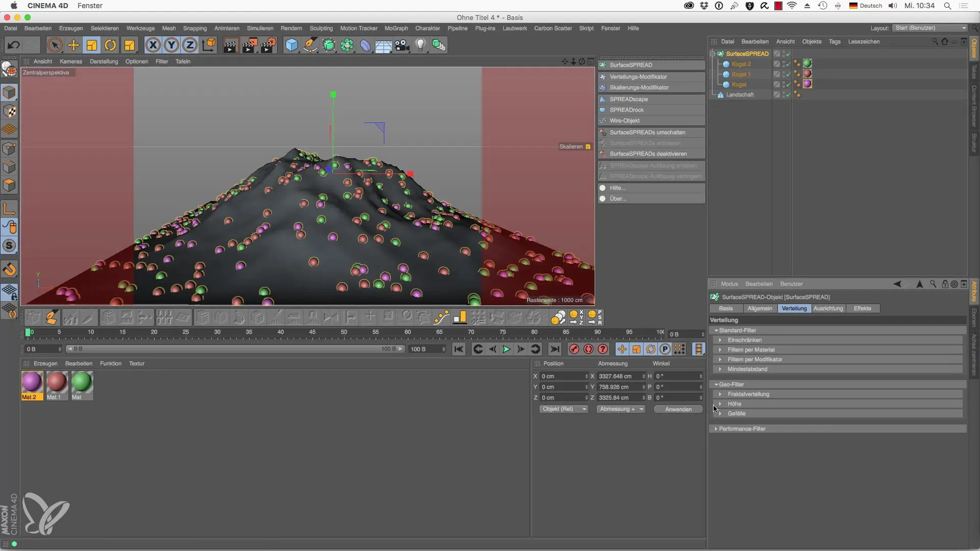Open the Layout Start (Benutzer) dropdown
The height and width of the screenshot is (551, 980).
(x=930, y=28)
